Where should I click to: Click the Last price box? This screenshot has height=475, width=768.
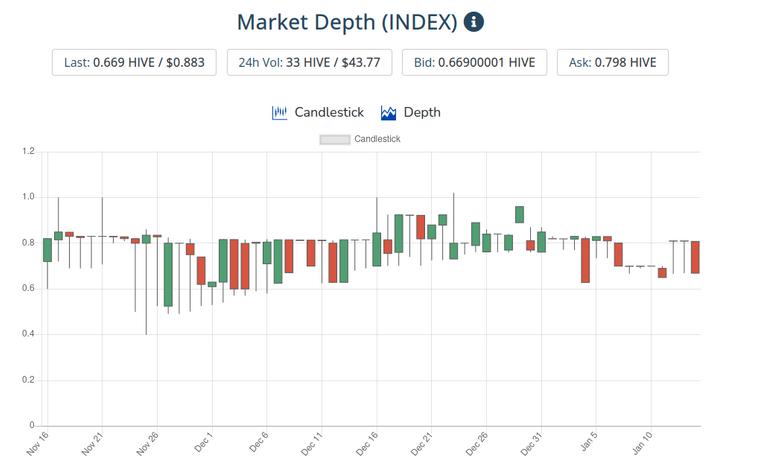click(134, 62)
